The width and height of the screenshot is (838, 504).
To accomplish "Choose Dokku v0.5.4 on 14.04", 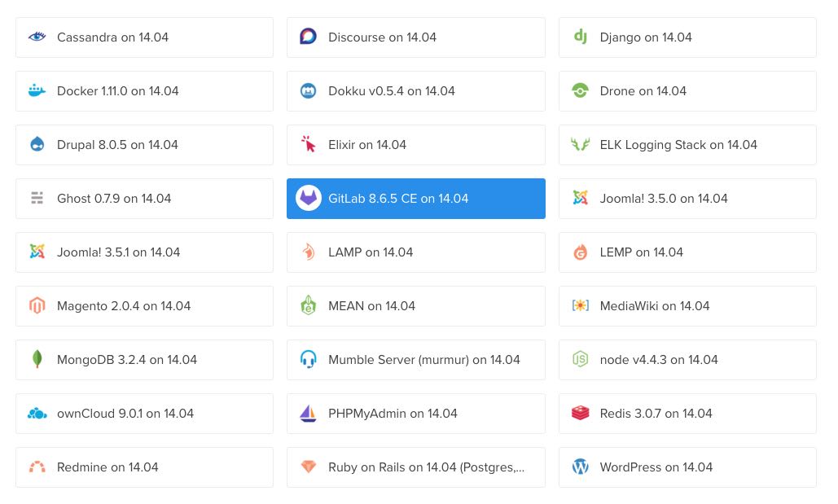I will tap(416, 91).
